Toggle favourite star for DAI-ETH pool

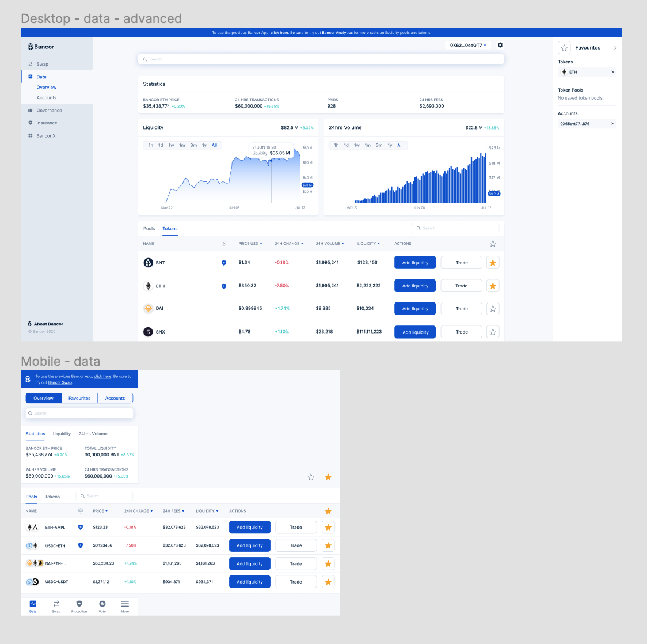pyautogui.click(x=328, y=563)
